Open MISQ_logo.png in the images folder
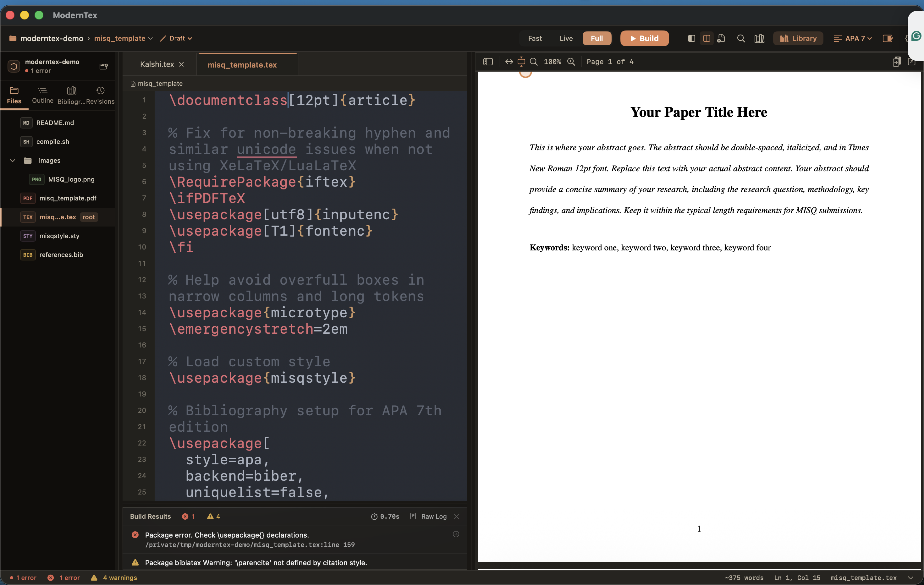Viewport: 924px width, 585px height. (x=58, y=179)
